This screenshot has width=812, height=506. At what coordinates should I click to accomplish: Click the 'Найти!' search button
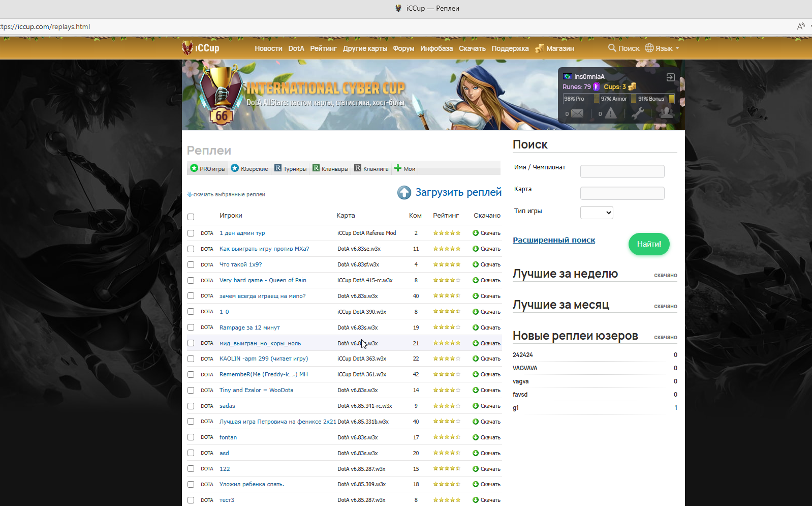click(x=649, y=244)
